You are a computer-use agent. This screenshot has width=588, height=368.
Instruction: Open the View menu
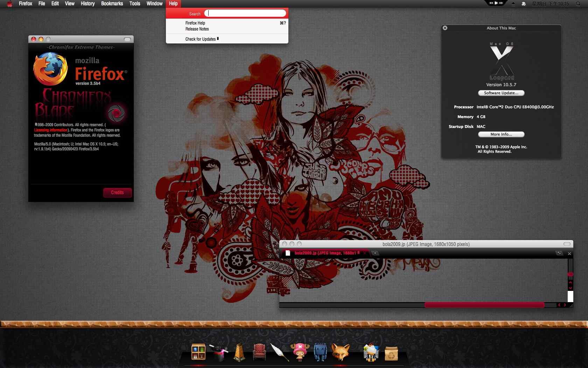[70, 4]
